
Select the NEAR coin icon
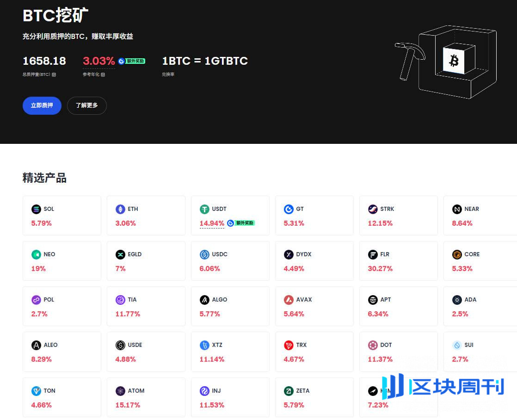457,209
